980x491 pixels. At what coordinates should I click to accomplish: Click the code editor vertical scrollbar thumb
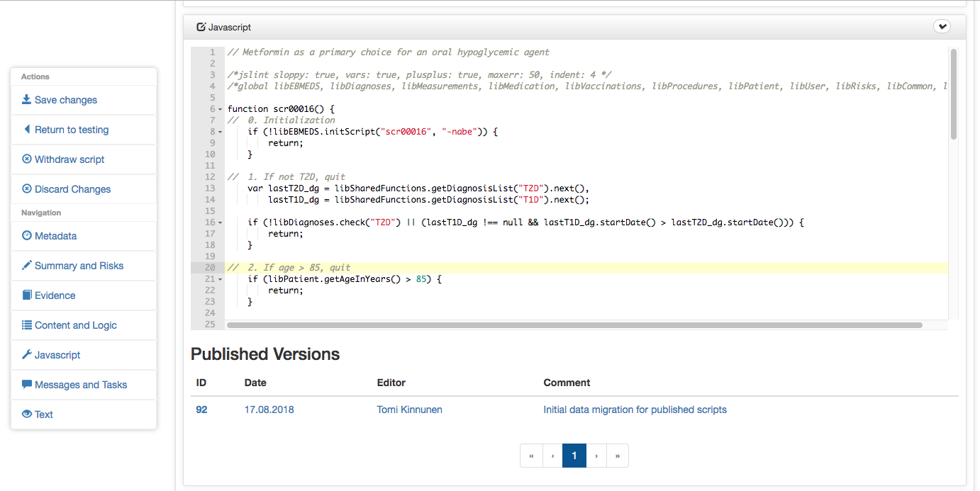(x=954, y=94)
